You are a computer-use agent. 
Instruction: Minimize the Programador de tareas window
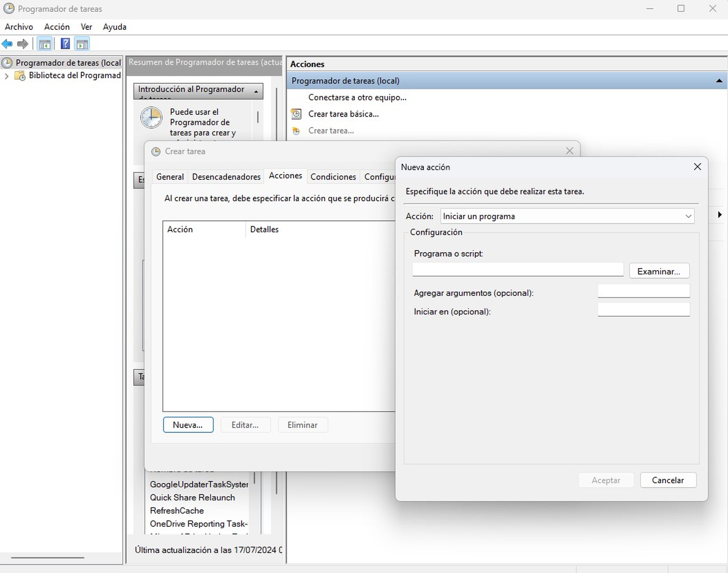(x=650, y=9)
